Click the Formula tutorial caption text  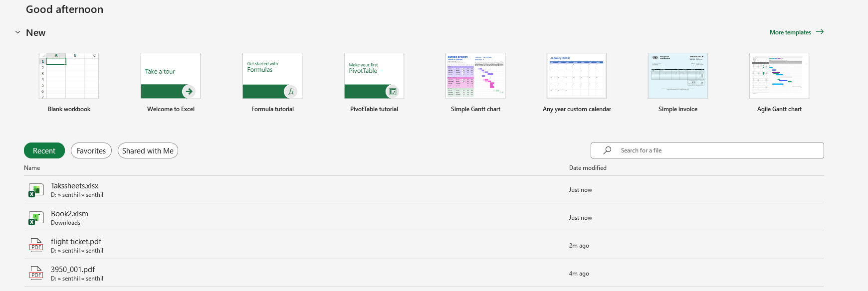272,109
